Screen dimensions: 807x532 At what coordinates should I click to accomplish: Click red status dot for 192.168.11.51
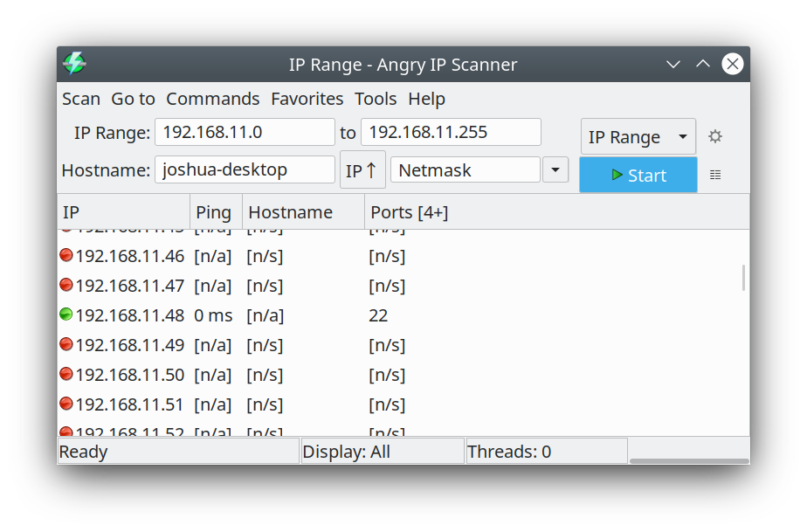click(x=66, y=404)
